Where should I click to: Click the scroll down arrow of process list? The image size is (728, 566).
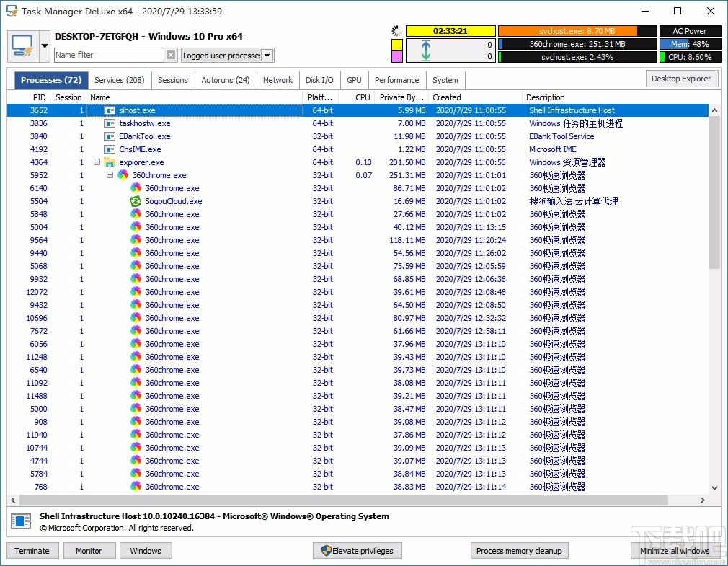coord(714,488)
